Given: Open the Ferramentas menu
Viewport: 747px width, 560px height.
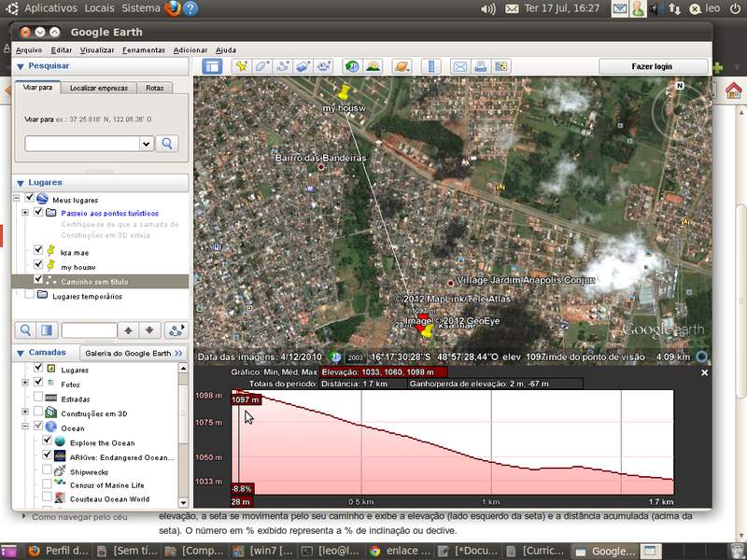Looking at the screenshot, I should pos(143,49).
